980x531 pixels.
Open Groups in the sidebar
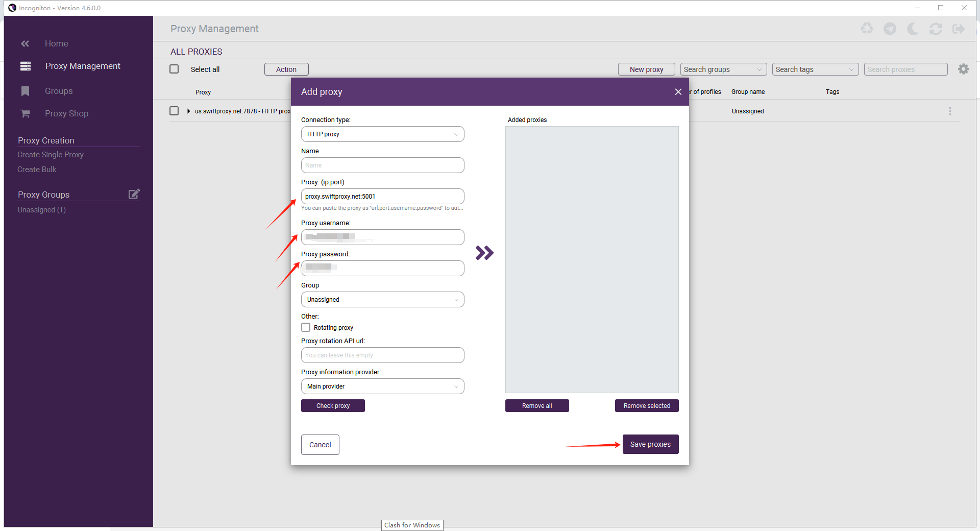coord(59,91)
